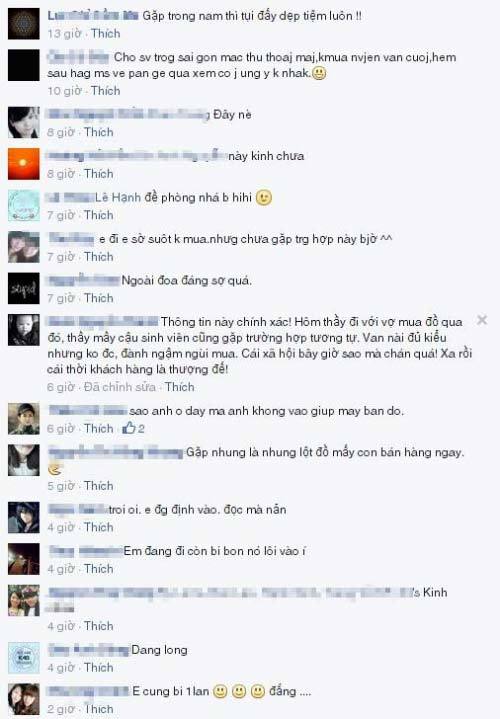Click Thích under 'này kinh chưa'
The height and width of the screenshot is (719, 500).
99,174
